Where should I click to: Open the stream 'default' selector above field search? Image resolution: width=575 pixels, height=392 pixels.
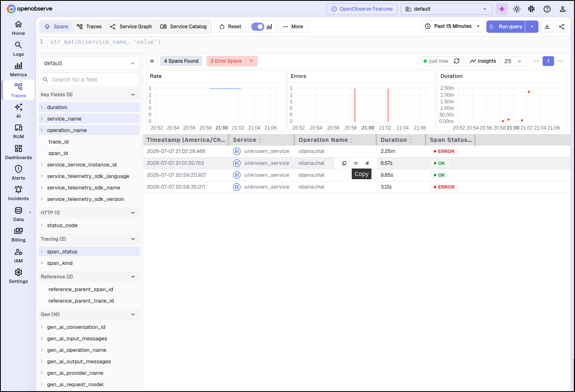click(89, 63)
